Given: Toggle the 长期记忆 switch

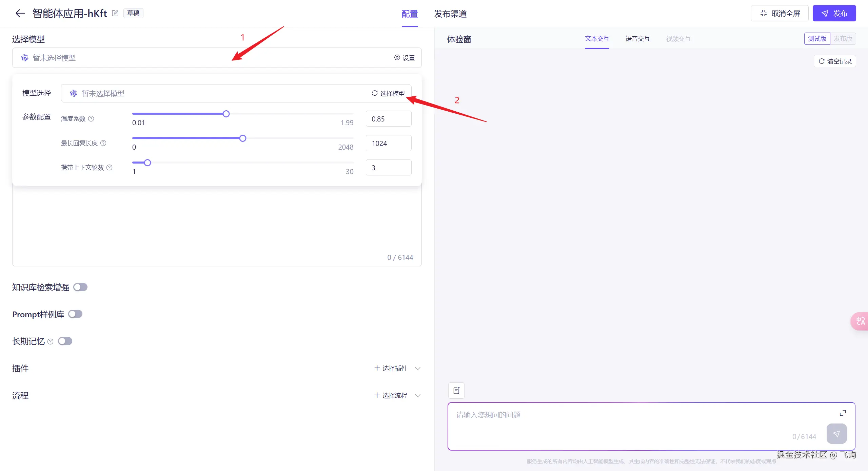Looking at the screenshot, I should click(x=65, y=341).
